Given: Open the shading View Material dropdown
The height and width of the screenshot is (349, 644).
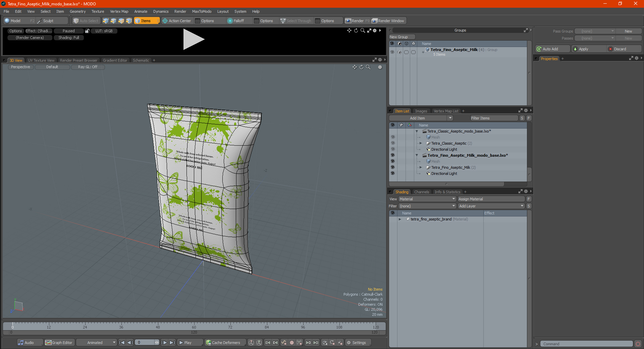Looking at the screenshot, I should coord(427,199).
